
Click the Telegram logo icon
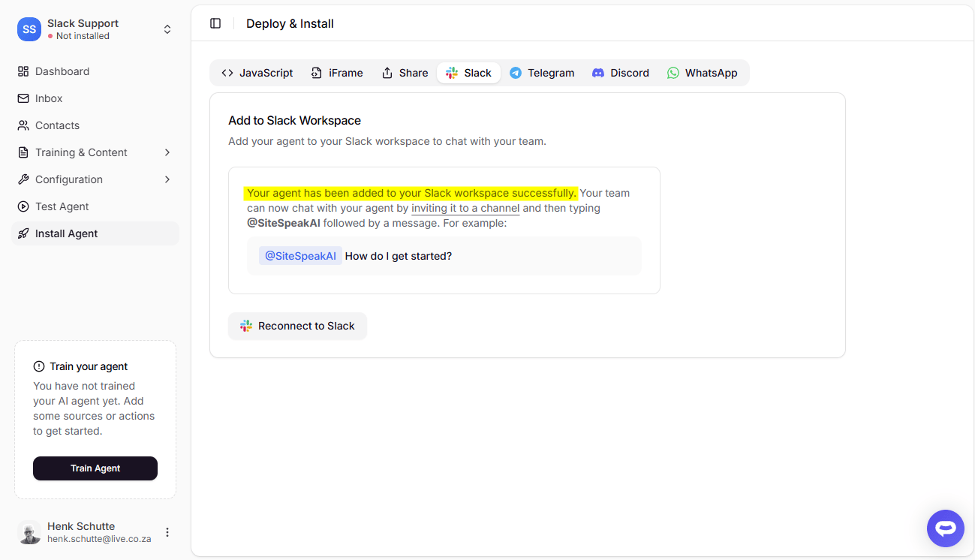[x=516, y=73]
